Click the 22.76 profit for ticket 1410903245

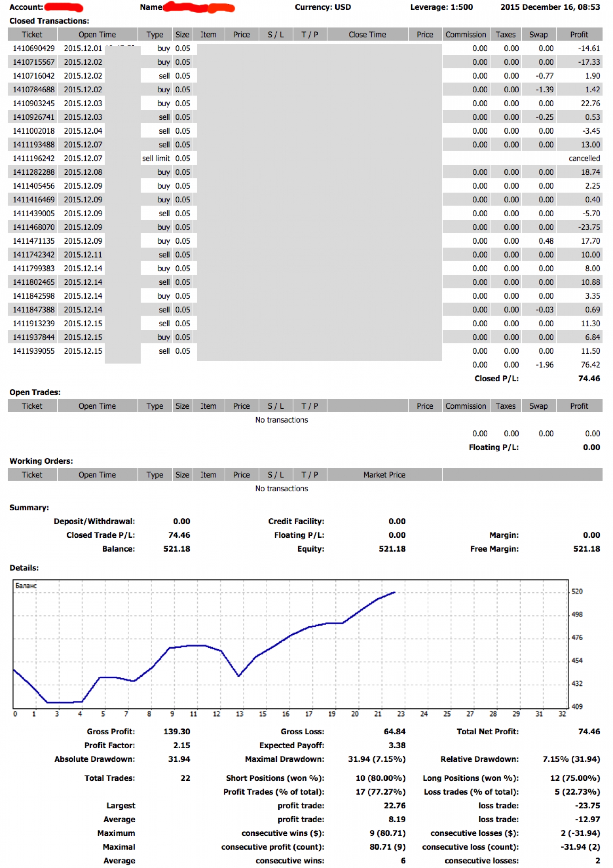[590, 103]
